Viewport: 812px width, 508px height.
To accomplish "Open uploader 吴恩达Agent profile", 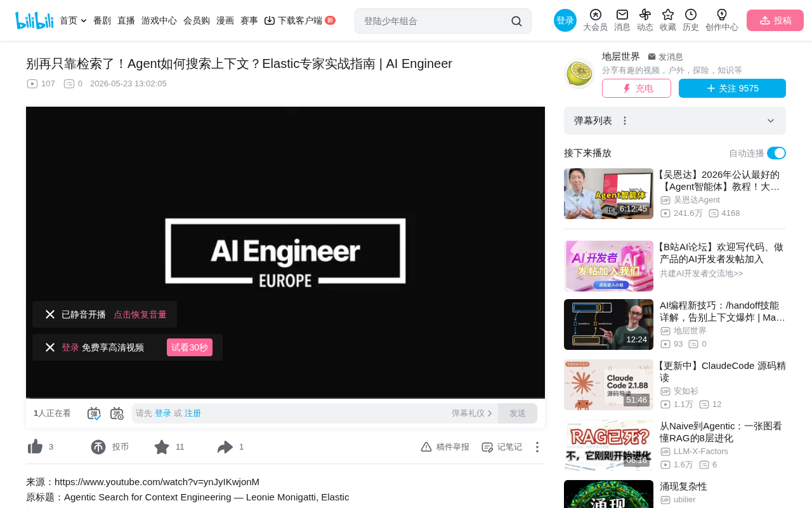I will [x=697, y=200].
